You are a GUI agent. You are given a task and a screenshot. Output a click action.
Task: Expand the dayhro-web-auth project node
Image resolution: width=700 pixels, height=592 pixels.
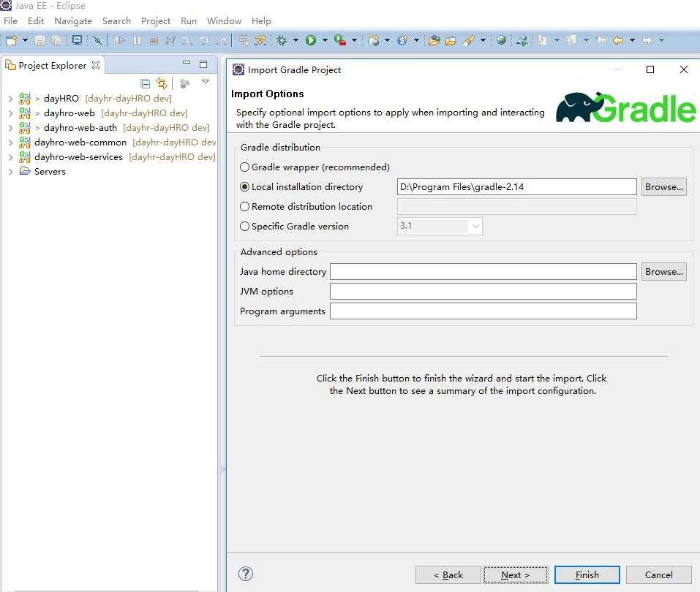[x=11, y=128]
